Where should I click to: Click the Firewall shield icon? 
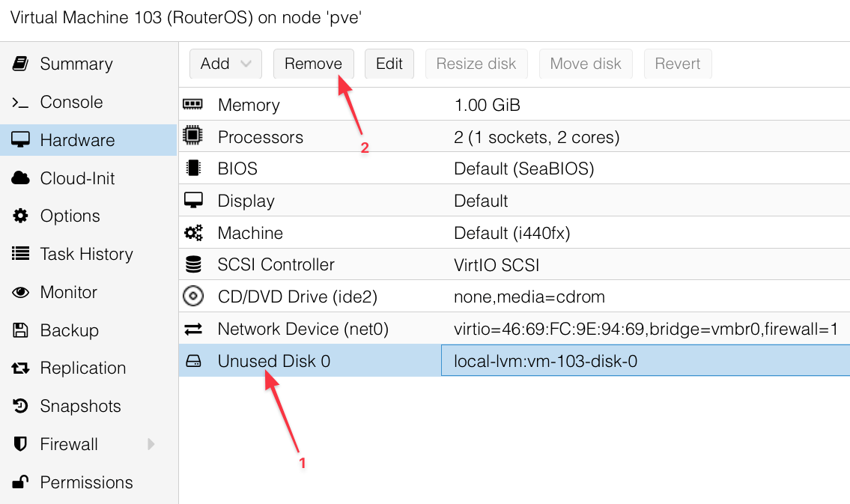tap(20, 444)
